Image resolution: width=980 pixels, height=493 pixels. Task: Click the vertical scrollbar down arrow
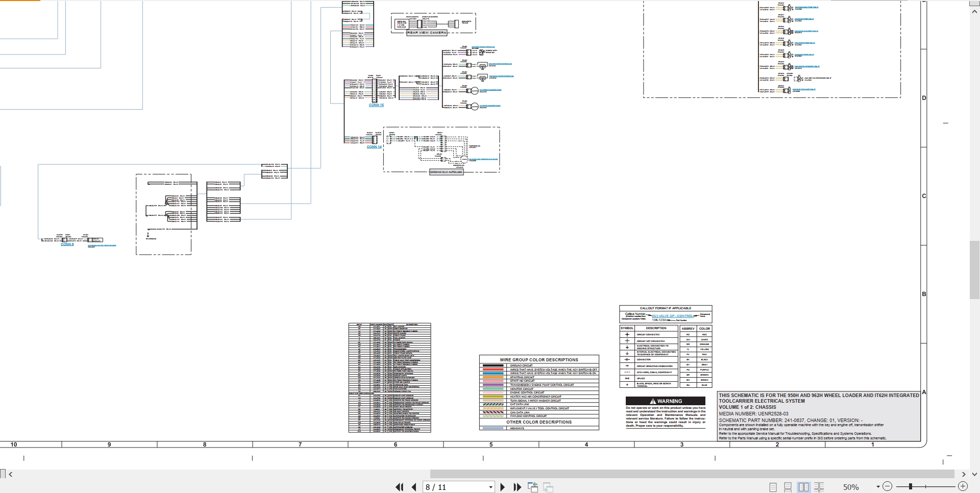974,474
